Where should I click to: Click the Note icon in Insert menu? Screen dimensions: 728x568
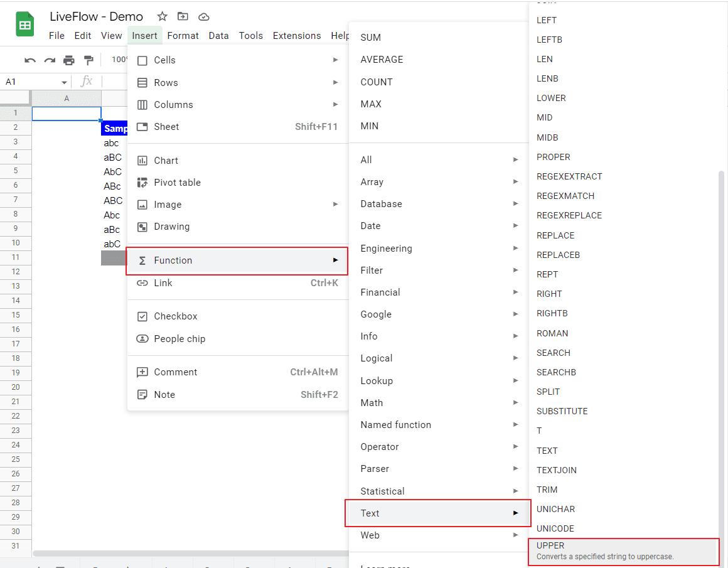[x=142, y=395]
